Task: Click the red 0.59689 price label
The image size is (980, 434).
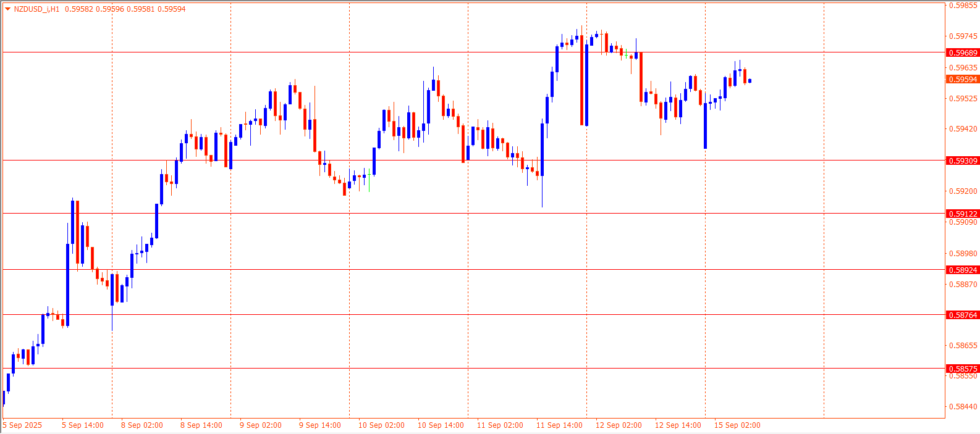Action: click(963, 53)
